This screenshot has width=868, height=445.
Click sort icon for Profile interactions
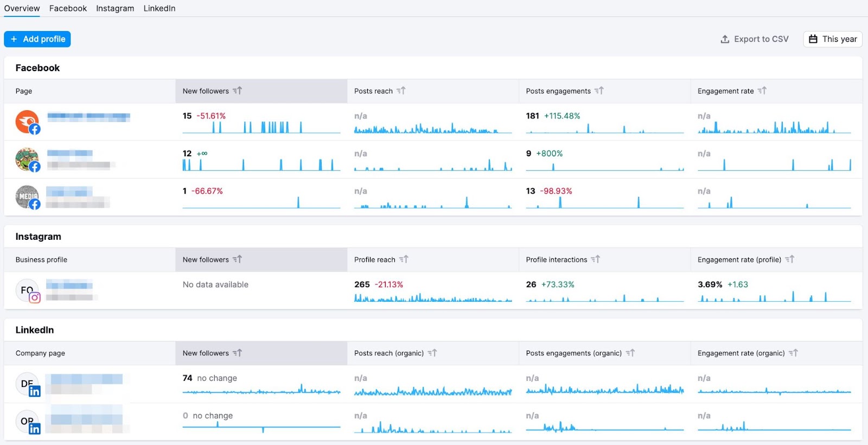tap(596, 259)
